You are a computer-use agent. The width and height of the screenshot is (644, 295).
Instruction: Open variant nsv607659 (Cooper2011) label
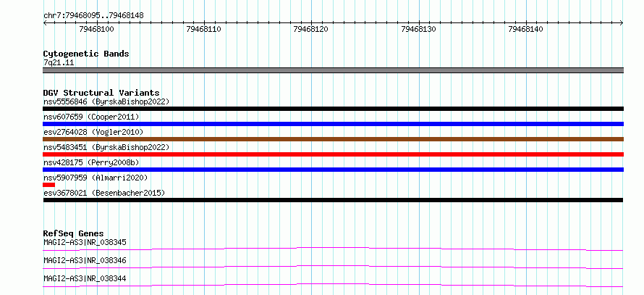91,117
